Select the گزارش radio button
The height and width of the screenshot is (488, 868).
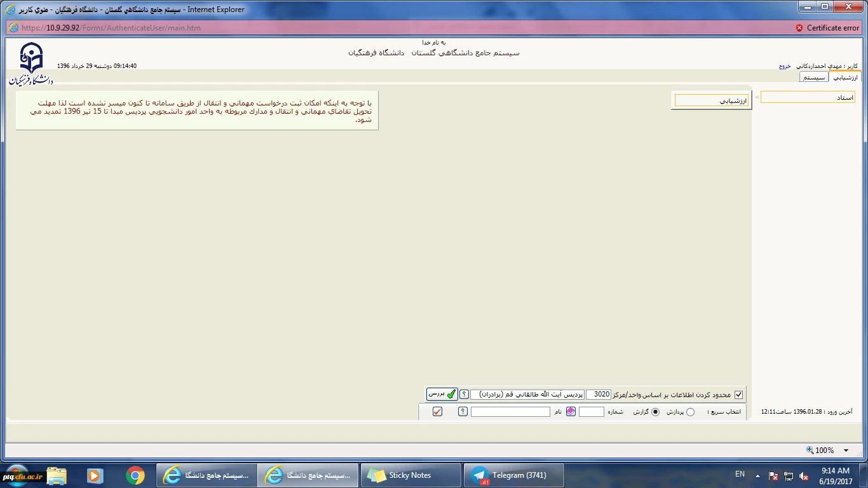point(656,412)
